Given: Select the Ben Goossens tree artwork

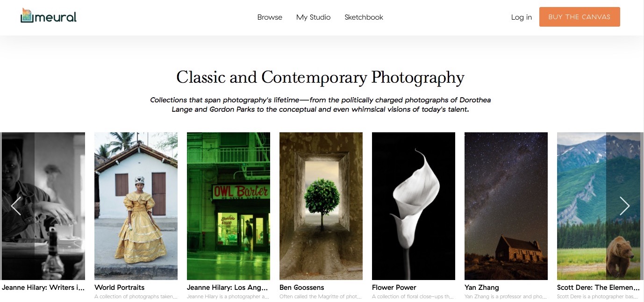Looking at the screenshot, I should coord(321,206).
